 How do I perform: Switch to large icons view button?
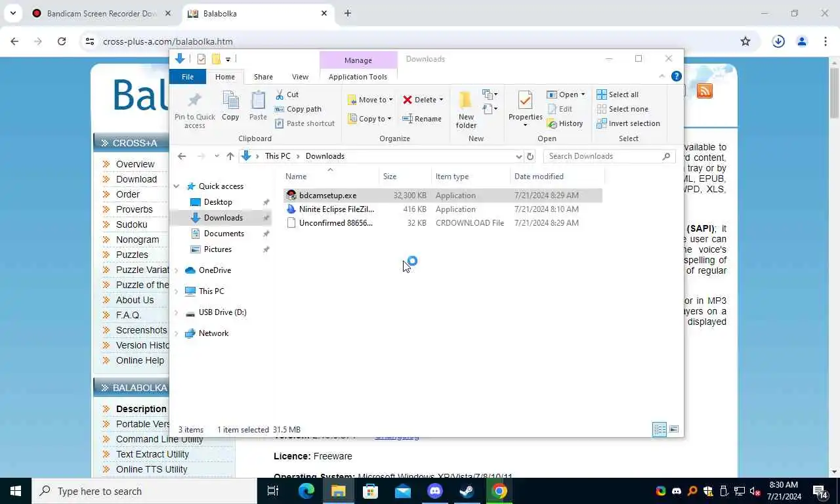click(674, 429)
